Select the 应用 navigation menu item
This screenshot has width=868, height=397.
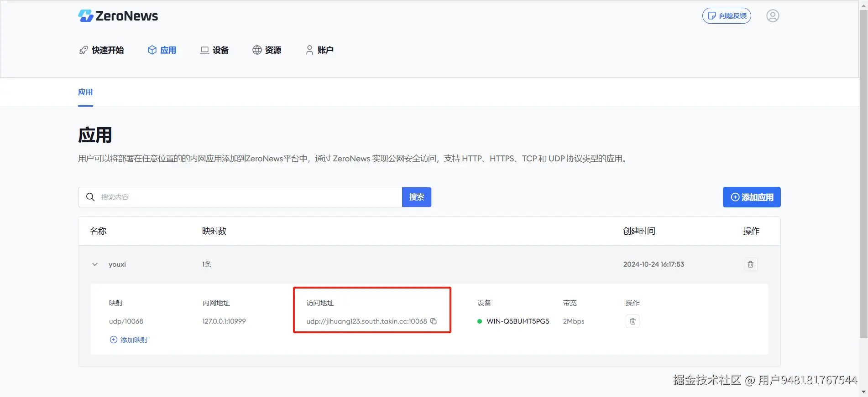[x=162, y=50]
